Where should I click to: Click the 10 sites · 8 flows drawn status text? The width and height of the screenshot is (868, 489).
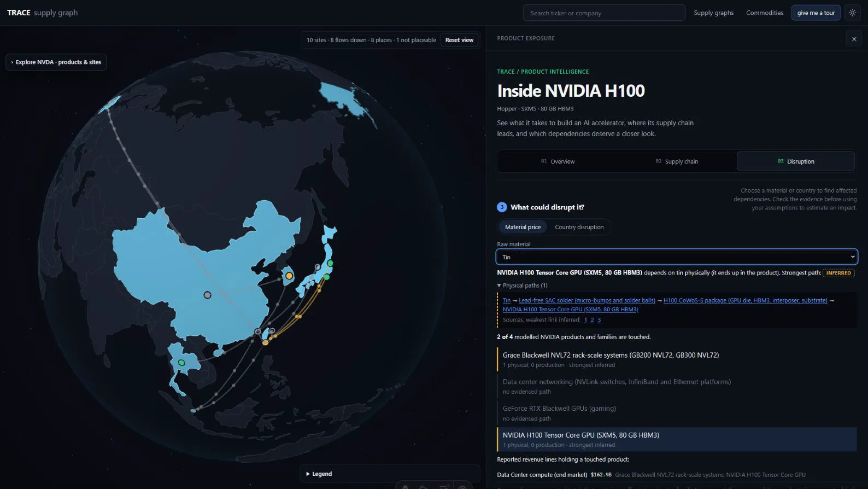click(371, 40)
